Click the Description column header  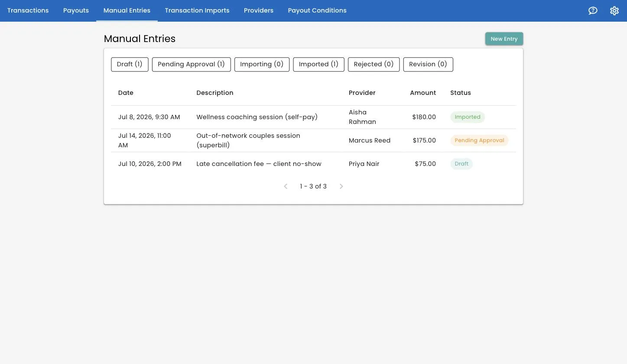[x=215, y=93]
